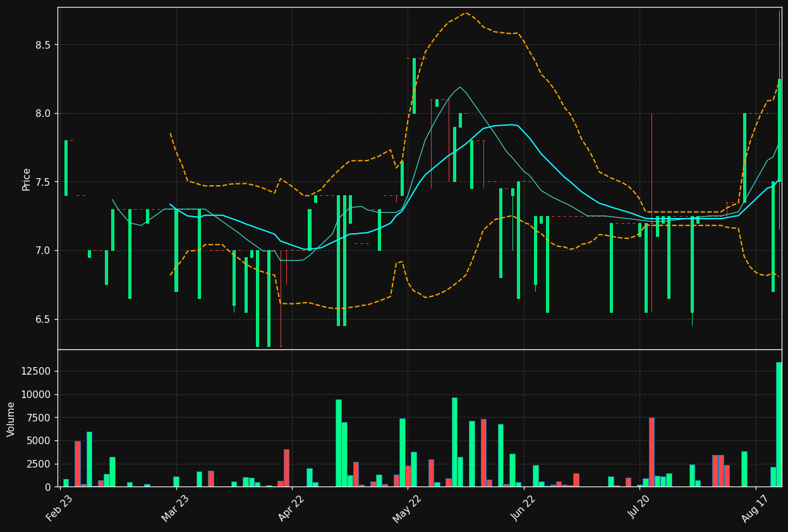This screenshot has height=532, width=788.
Task: Click the 7.5 price axis label
Action: point(44,182)
